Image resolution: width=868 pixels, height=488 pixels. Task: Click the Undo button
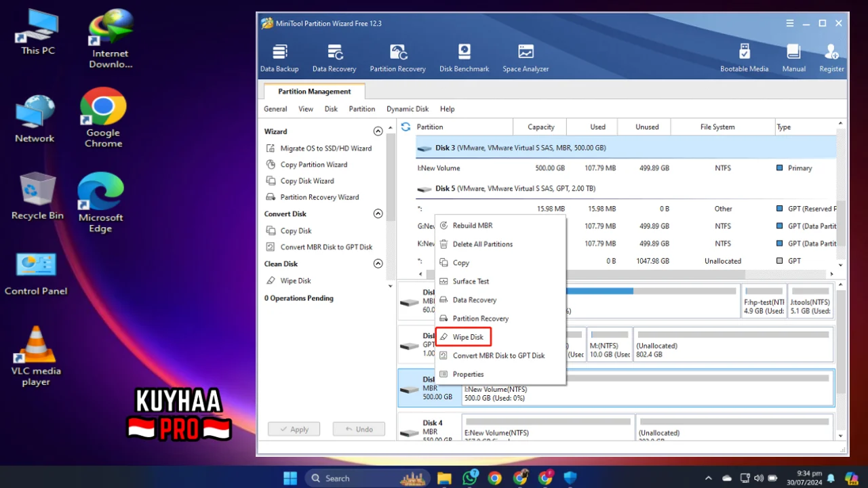pos(359,429)
